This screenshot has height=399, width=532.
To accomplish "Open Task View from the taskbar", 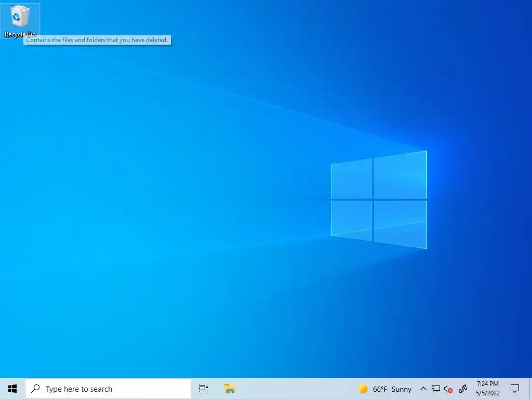I will 204,389.
